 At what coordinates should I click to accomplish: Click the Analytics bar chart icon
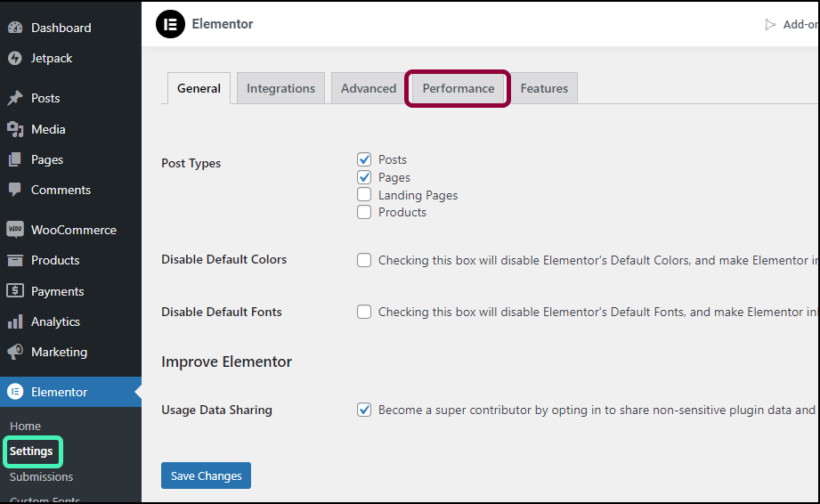tap(15, 321)
